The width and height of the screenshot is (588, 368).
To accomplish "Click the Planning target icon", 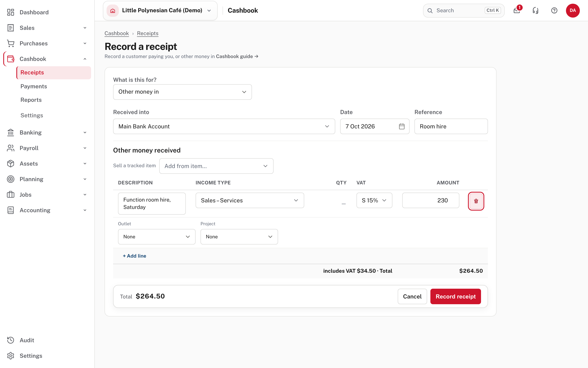I will (10, 179).
